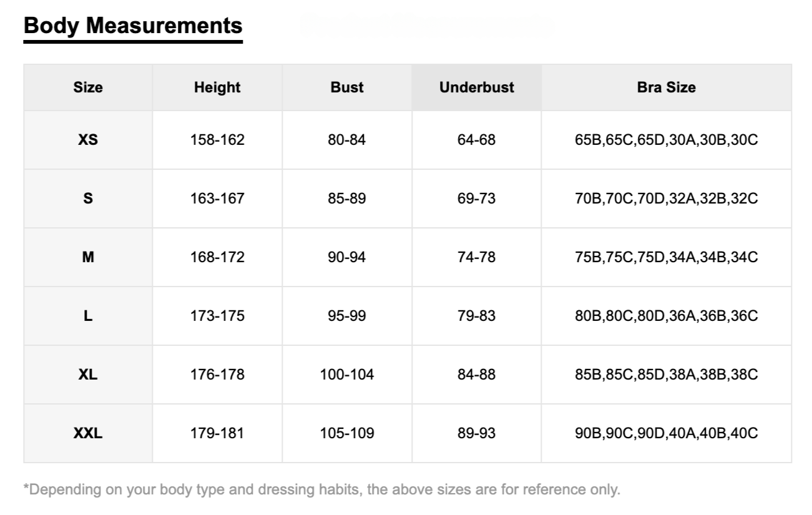Click the underbust cell 64-68
The image size is (812, 515).
[477, 140]
